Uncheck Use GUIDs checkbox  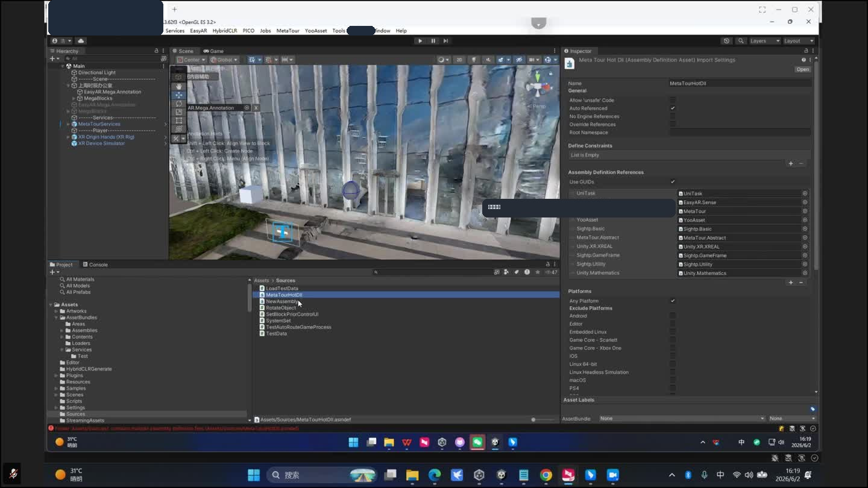[673, 181]
